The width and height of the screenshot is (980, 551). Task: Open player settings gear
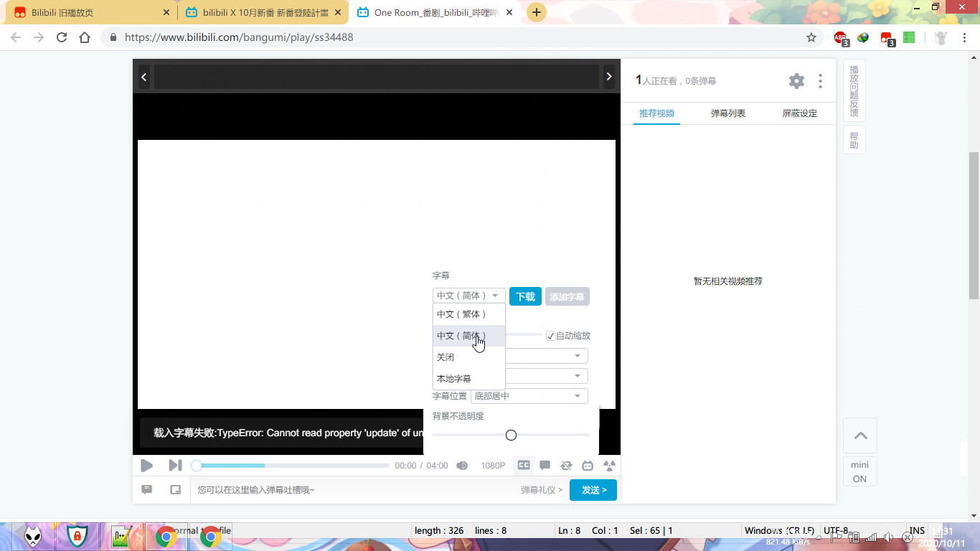(796, 80)
